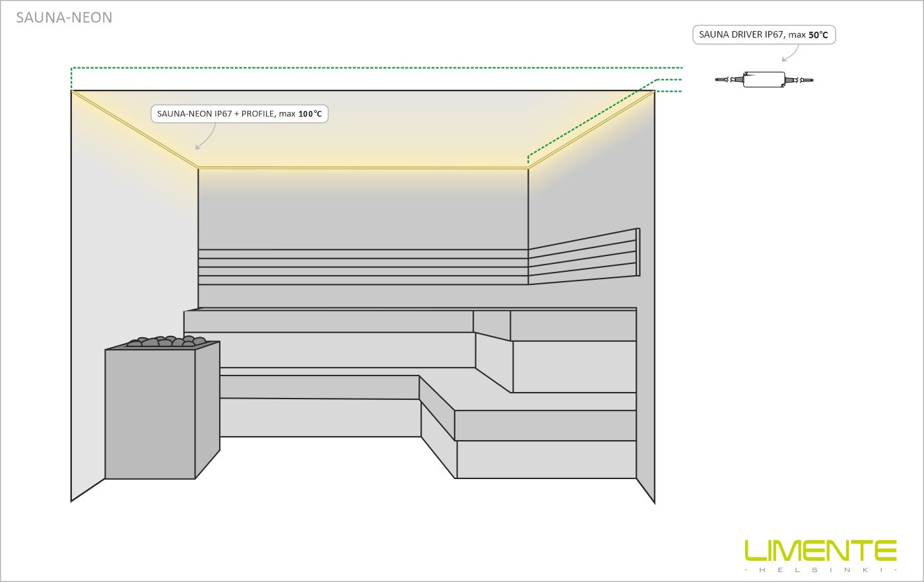924x582 pixels.
Task: Click the glowing neon strip along the back wall
Action: [362, 168]
